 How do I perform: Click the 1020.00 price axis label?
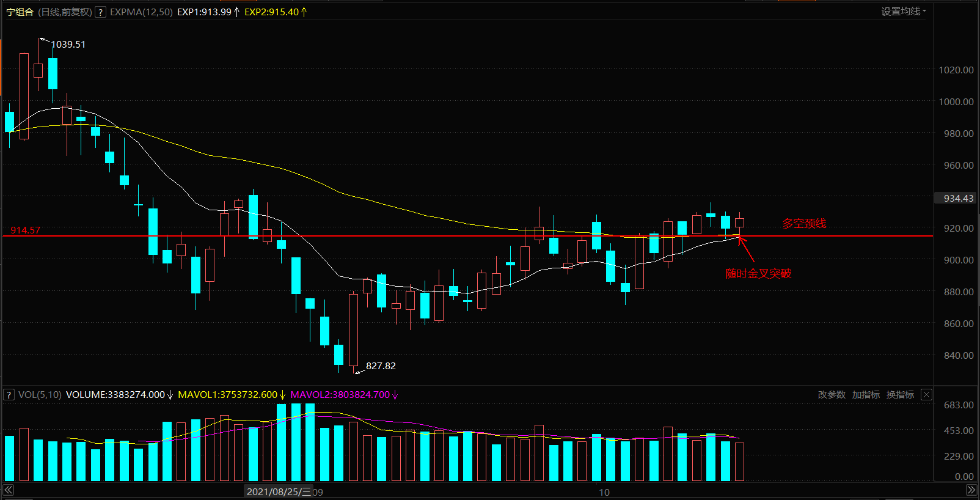(956, 70)
